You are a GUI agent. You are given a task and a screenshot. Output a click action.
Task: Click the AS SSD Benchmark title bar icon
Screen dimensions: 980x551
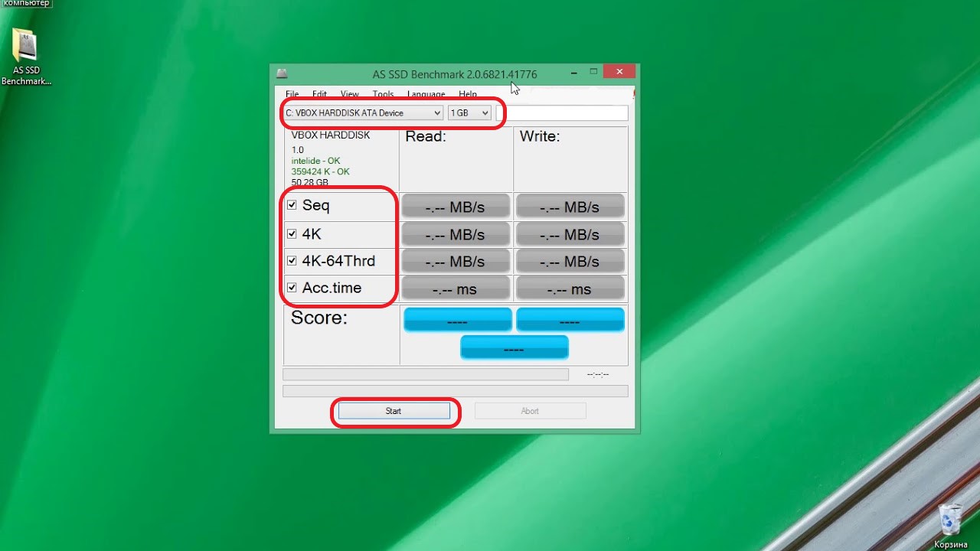tap(282, 73)
